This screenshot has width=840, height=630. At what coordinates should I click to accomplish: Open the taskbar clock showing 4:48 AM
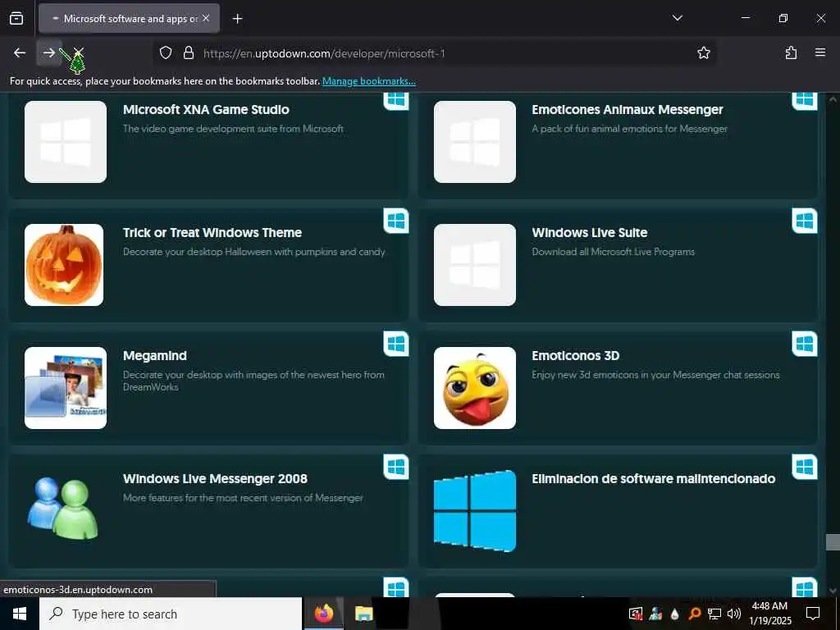769,614
